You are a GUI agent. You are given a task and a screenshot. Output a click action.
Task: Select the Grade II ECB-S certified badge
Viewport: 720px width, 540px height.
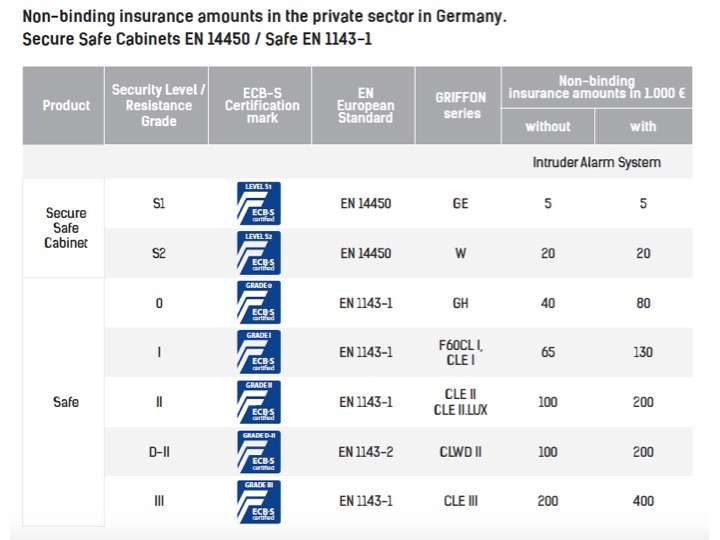[x=259, y=402]
